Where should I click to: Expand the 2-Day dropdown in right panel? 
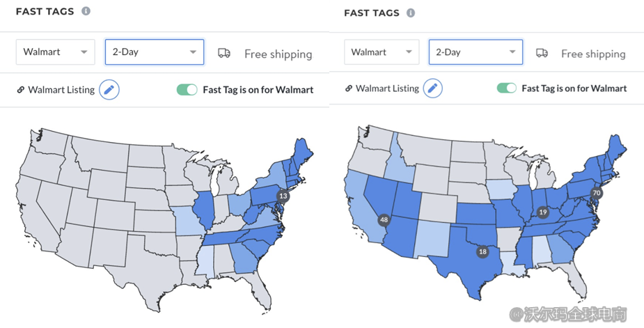(475, 52)
